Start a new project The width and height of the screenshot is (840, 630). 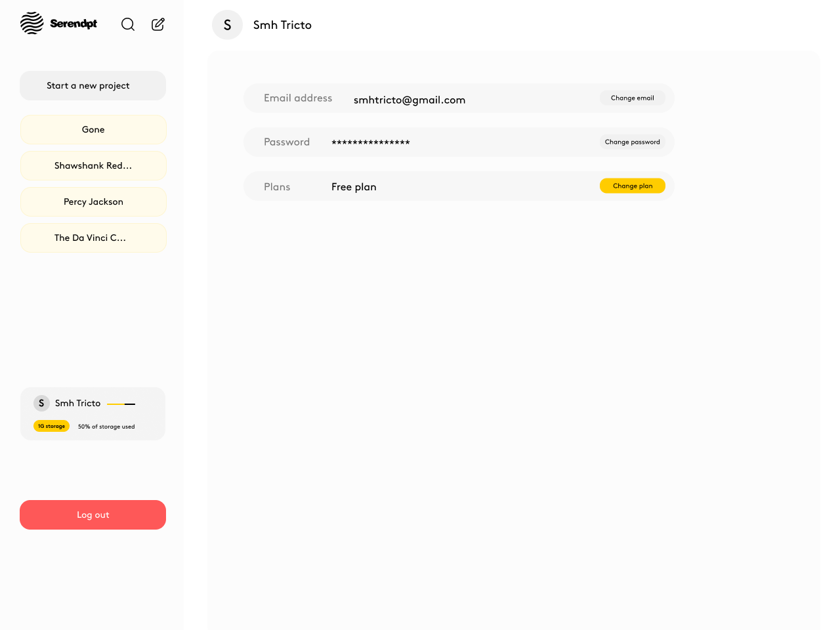click(x=93, y=85)
